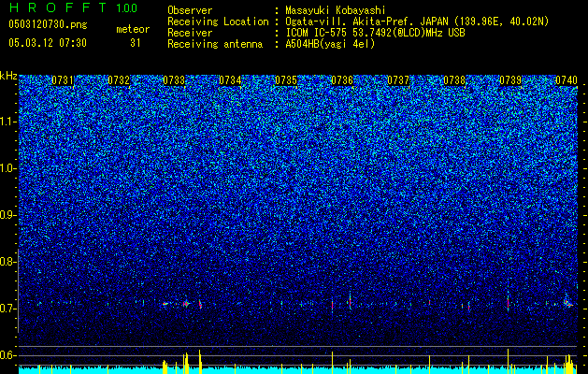Click the observer name Masayuki Kobayashi
The image size is (588, 374).
point(336,10)
